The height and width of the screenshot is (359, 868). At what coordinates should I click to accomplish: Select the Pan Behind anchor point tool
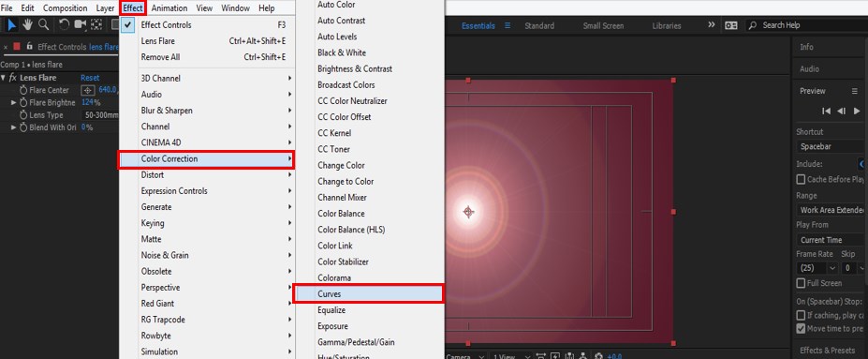(96, 25)
